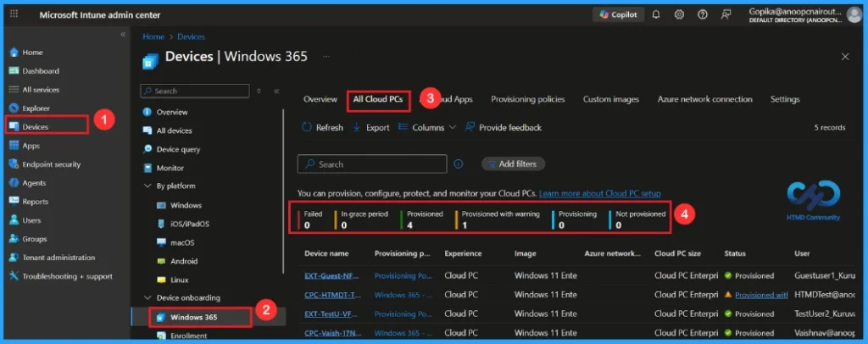Refresh the Cloud PC list
868x344 pixels.
click(323, 127)
